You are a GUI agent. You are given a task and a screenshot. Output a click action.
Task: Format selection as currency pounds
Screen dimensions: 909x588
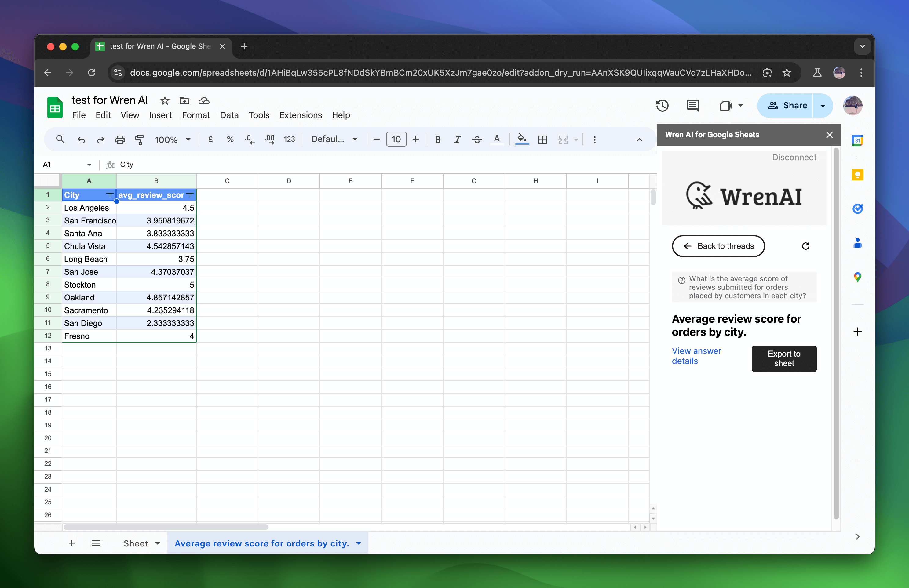tap(210, 139)
